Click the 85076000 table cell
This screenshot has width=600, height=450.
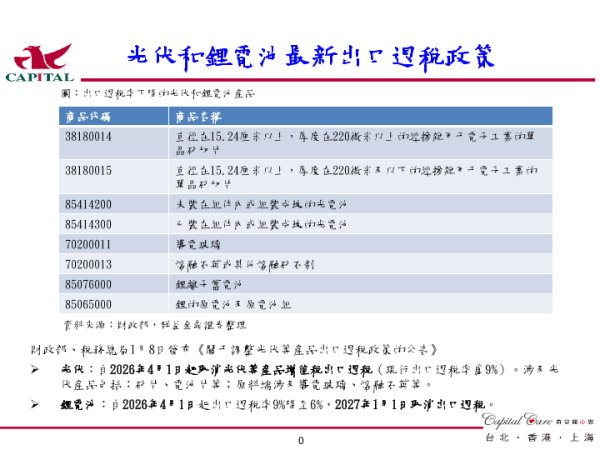[x=88, y=283]
